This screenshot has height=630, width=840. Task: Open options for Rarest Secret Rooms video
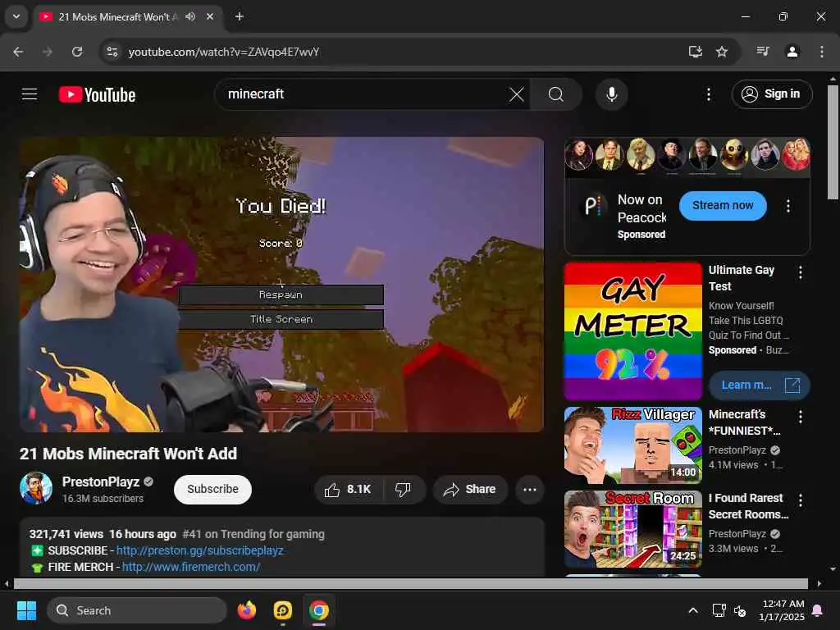click(x=801, y=500)
